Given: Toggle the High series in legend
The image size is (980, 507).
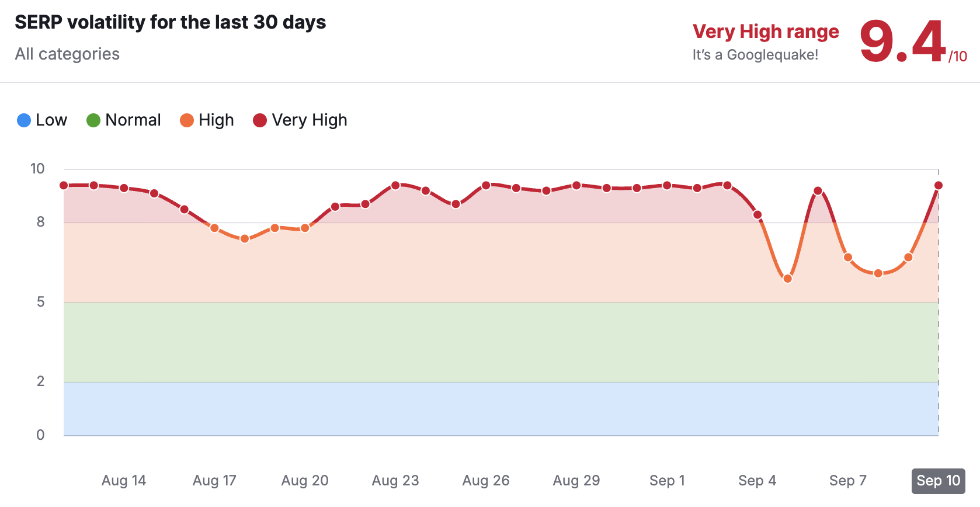Looking at the screenshot, I should pyautogui.click(x=207, y=120).
